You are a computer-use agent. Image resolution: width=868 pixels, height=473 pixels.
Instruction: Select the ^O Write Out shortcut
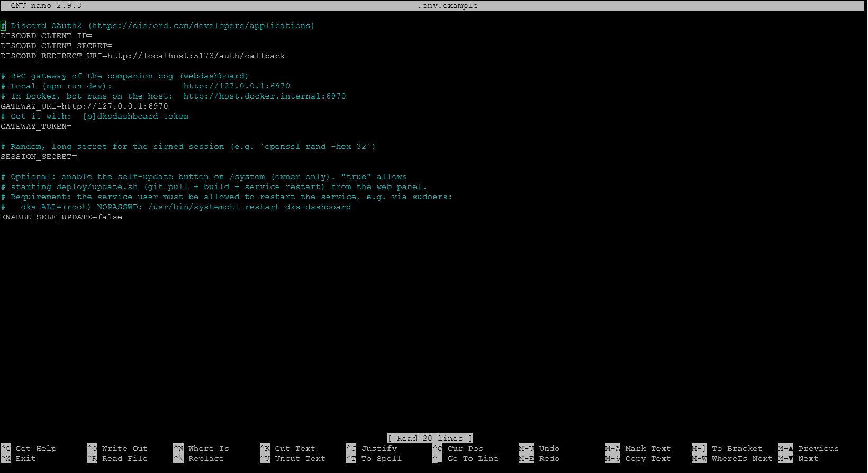pyautogui.click(x=117, y=449)
